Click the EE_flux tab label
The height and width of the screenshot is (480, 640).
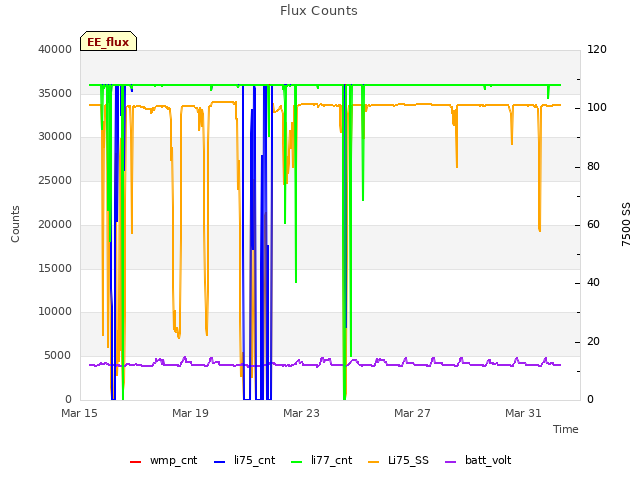108,42
